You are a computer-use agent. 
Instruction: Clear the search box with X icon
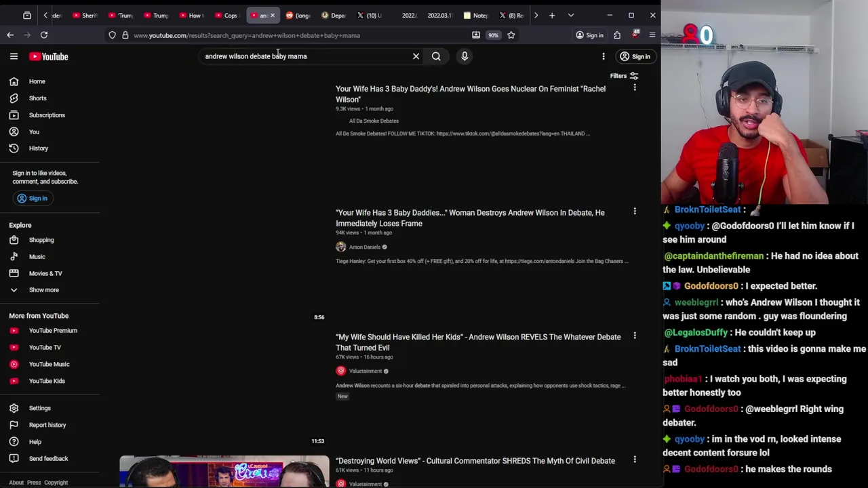[416, 56]
